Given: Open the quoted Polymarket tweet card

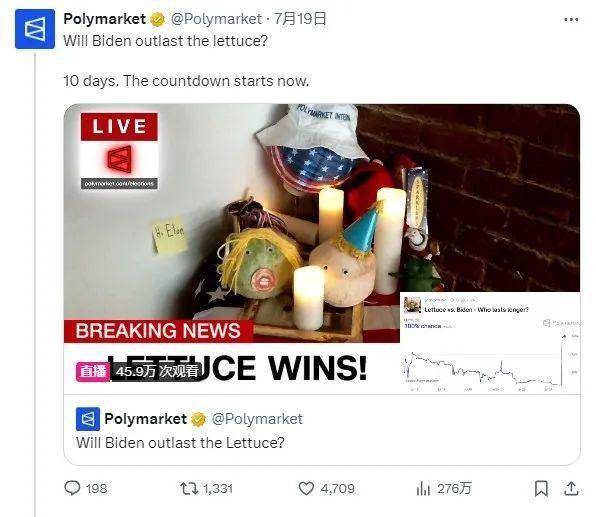Looking at the screenshot, I should (322, 430).
